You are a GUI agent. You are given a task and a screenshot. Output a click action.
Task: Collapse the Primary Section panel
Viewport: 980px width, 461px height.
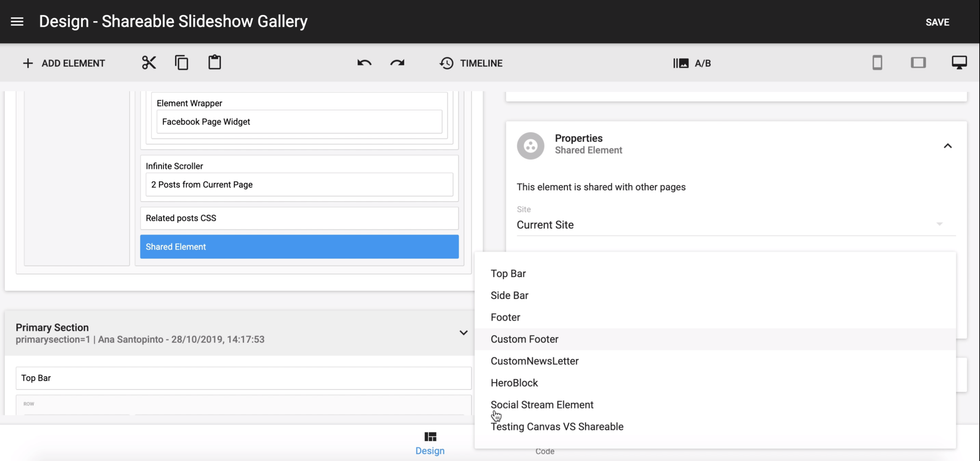[463, 333]
